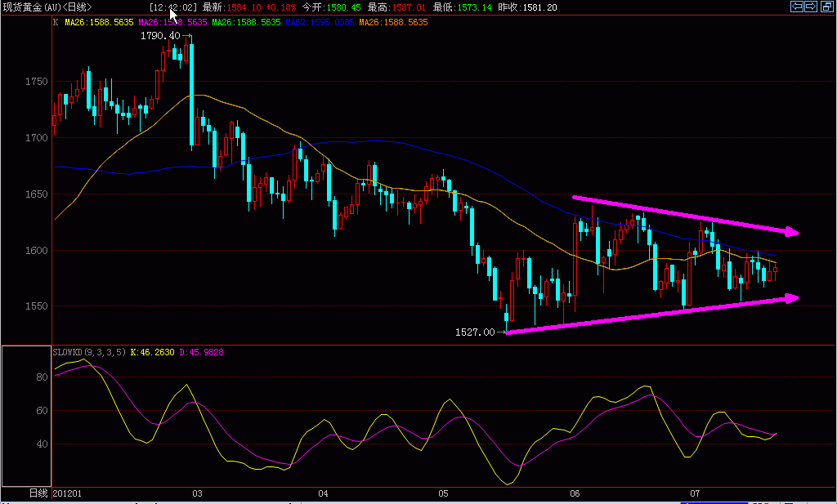Viewport: 837px width, 504px height.
Task: Click the K label before the MA values
Action: point(56,22)
